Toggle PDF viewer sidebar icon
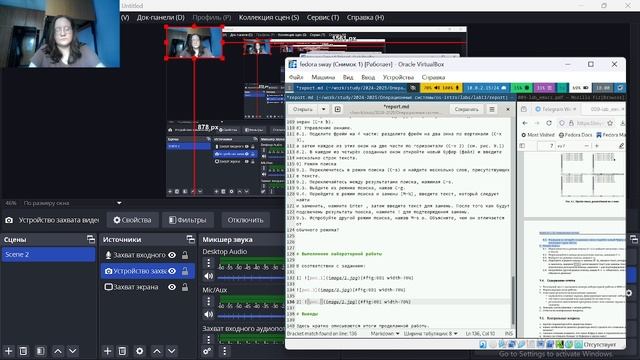 tap(522, 146)
